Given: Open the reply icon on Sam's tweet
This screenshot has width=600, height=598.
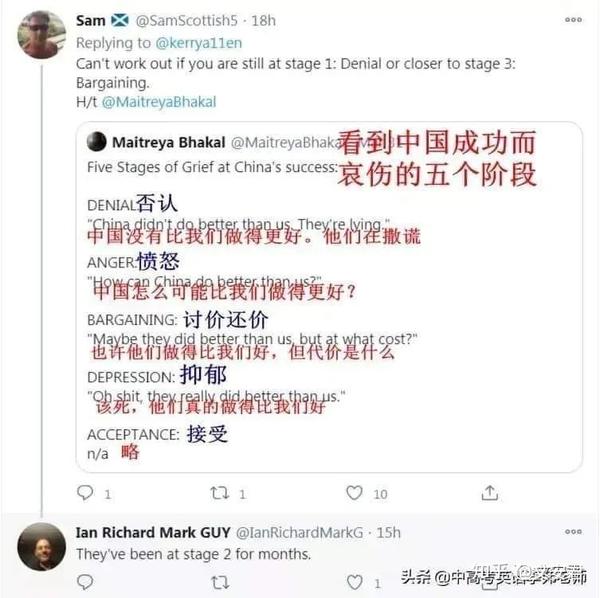Looking at the screenshot, I should click(x=85, y=492).
